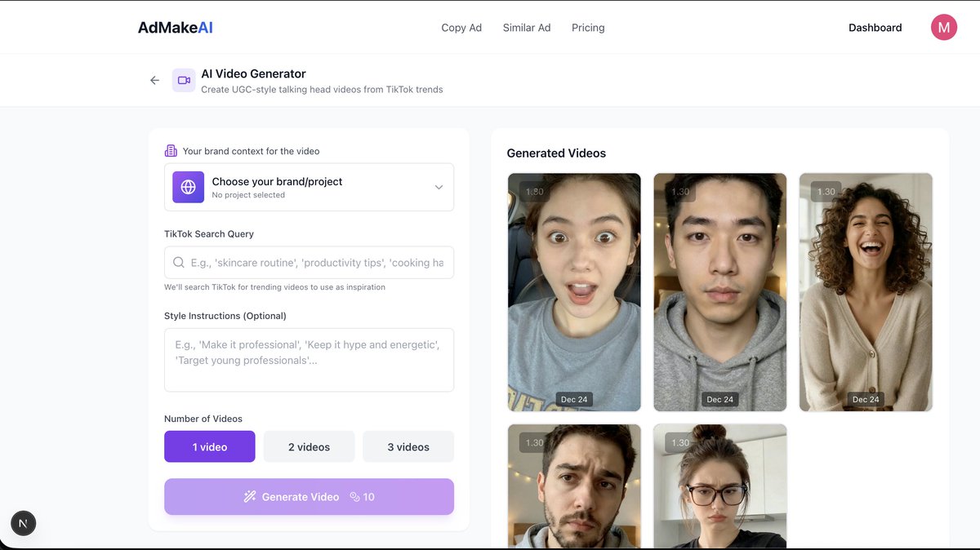Click the magic wand icon on Generate Video
The height and width of the screenshot is (550, 980).
point(250,496)
